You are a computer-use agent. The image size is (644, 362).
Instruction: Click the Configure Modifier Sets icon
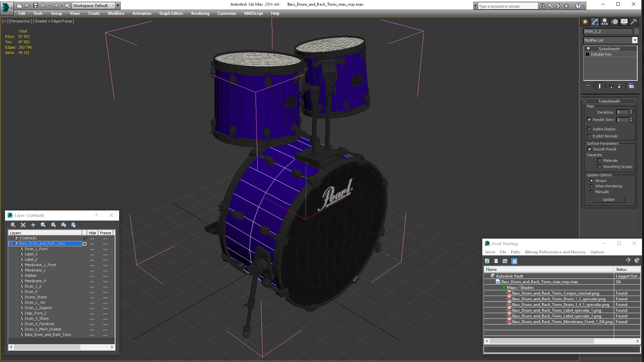click(631, 86)
